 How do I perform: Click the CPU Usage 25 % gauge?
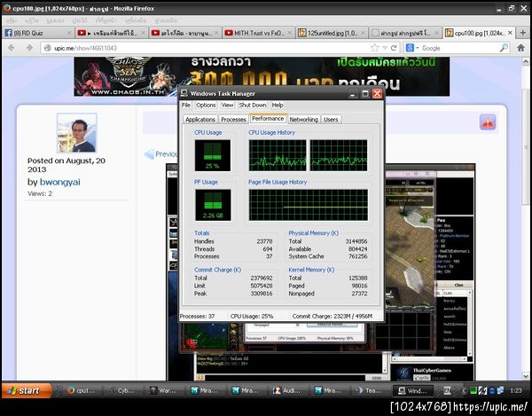click(213, 155)
